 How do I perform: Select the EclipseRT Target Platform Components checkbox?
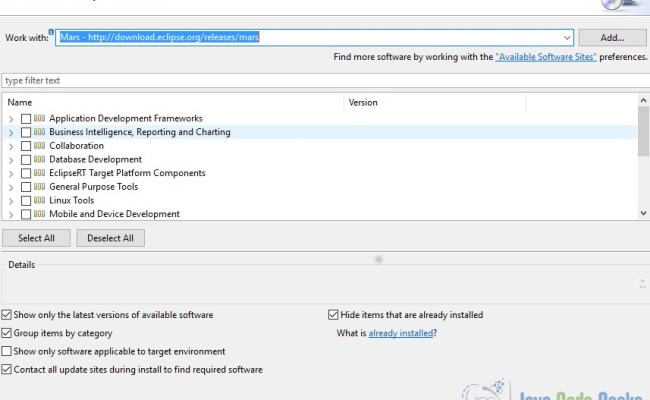coord(26,174)
